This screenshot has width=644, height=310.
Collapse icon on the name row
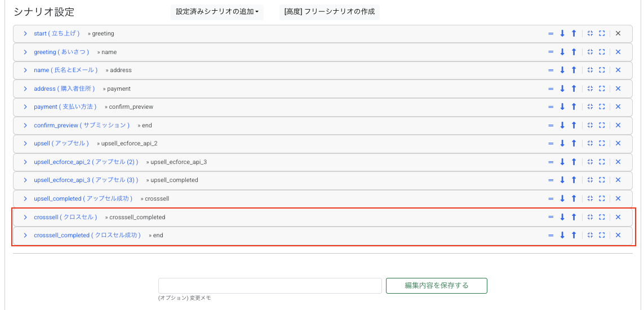(590, 70)
